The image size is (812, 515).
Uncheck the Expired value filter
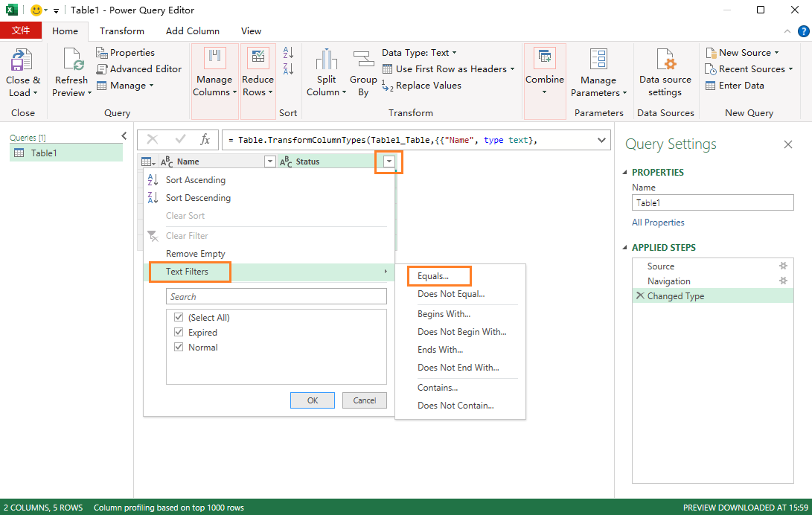(179, 332)
